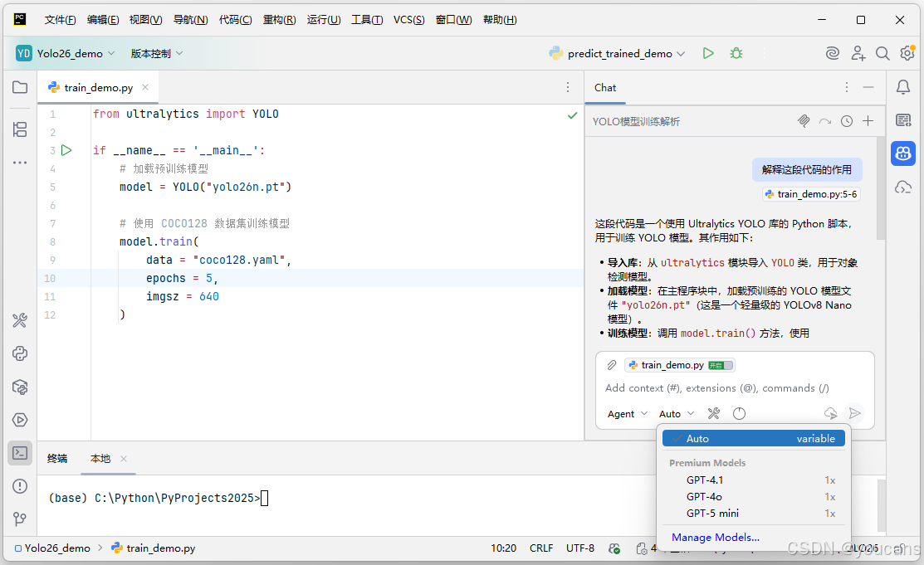The image size is (924, 565).
Task: Open Code With Me add-user icon
Action: [858, 54]
